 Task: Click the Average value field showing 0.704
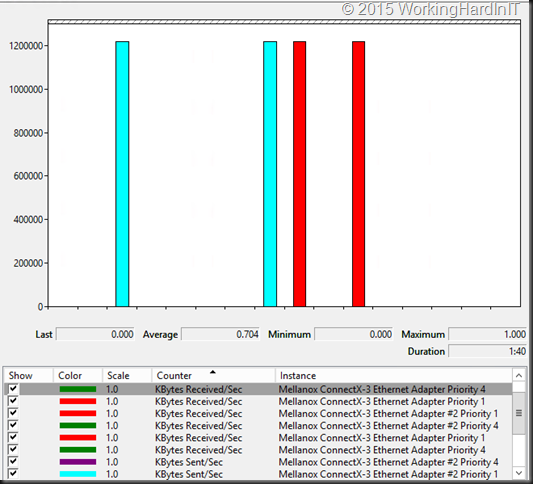tap(220, 334)
